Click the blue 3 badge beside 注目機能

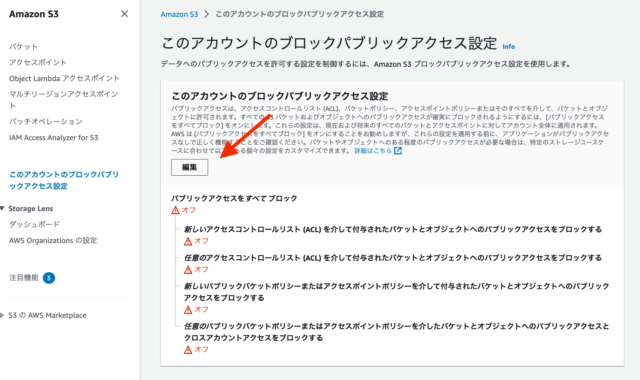pos(49,278)
